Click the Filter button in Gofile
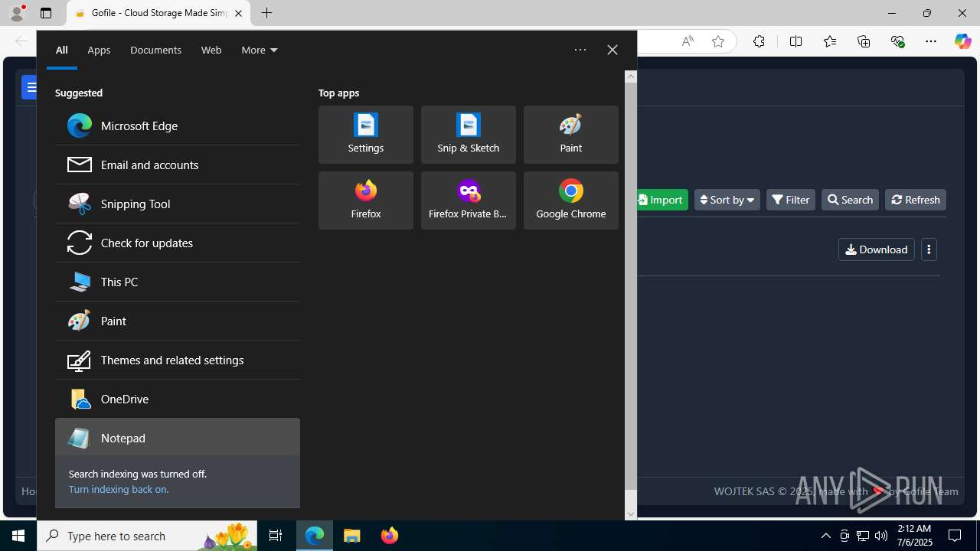This screenshot has height=551, width=980. coord(791,200)
